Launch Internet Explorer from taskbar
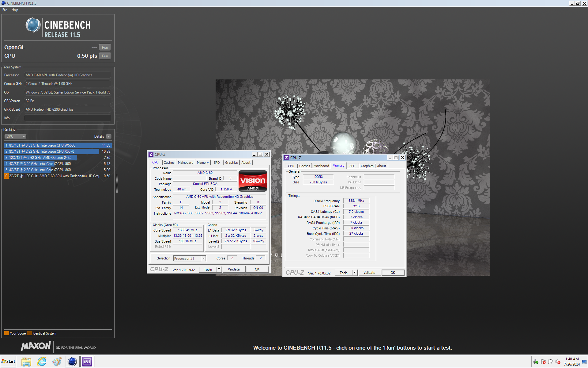This screenshot has height=368, width=588. pos(42,362)
